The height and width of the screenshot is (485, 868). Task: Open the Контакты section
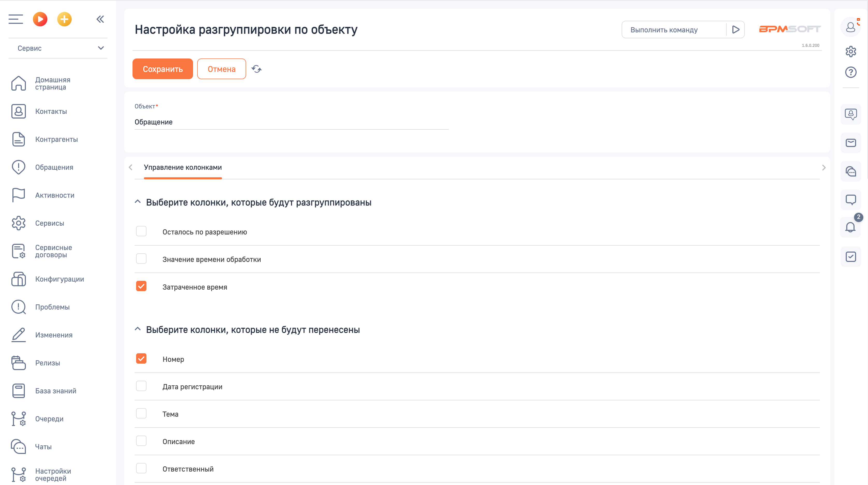[51, 112]
